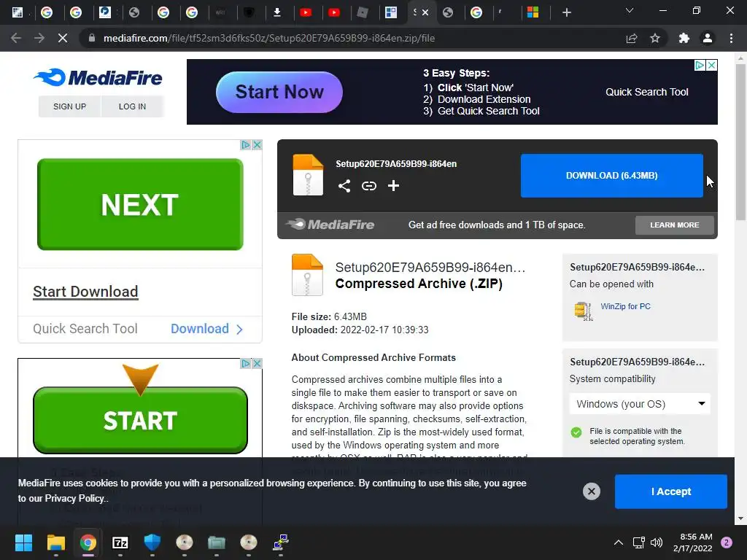The width and height of the screenshot is (747, 560).
Task: Open Windows Security shield in taskbar
Action: pos(152,542)
